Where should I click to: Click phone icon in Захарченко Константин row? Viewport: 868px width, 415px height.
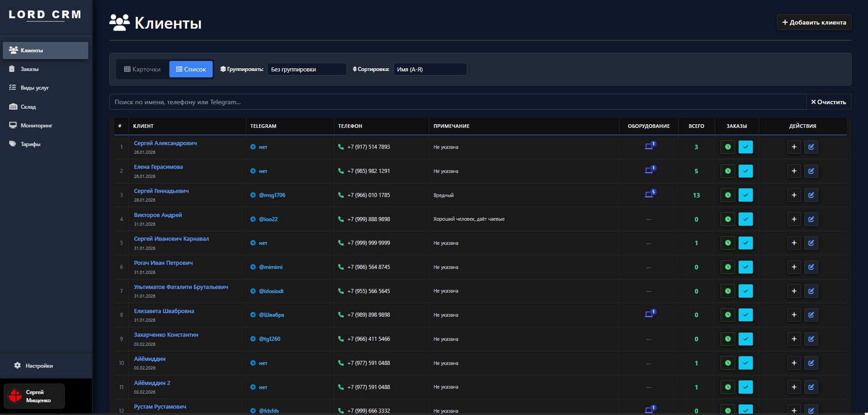[341, 339]
